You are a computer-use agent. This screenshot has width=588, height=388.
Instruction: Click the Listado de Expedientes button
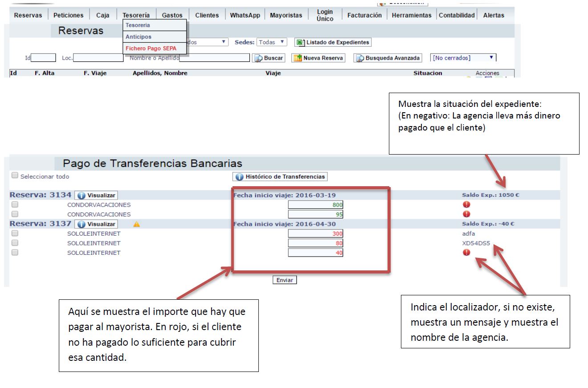click(333, 42)
